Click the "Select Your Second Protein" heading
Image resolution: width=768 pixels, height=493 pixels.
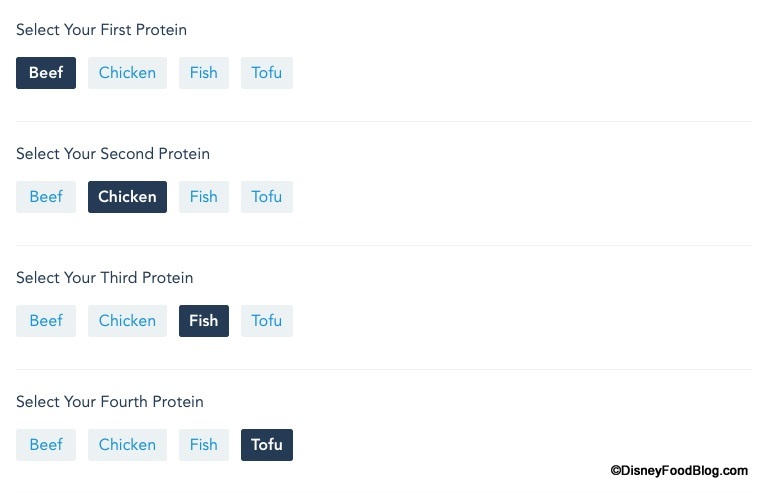coord(113,154)
